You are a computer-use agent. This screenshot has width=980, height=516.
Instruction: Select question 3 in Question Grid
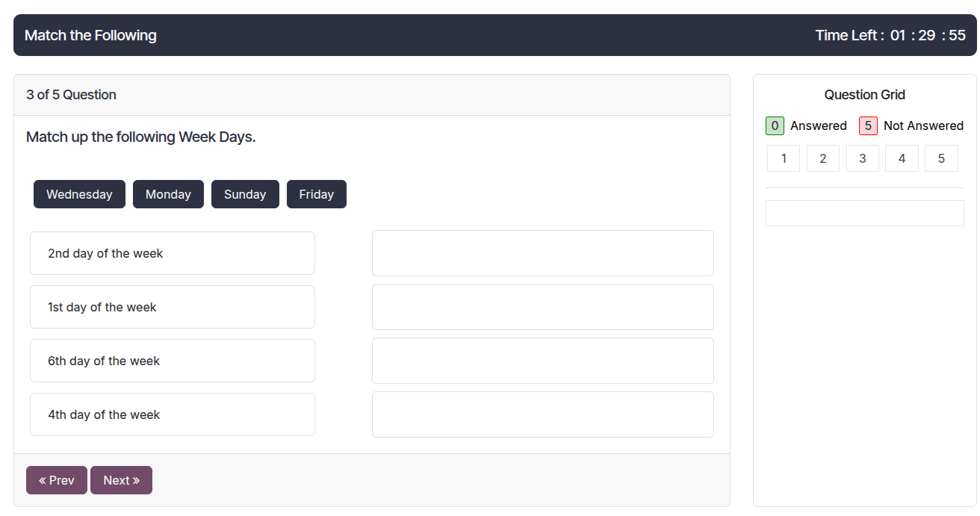coord(862,158)
